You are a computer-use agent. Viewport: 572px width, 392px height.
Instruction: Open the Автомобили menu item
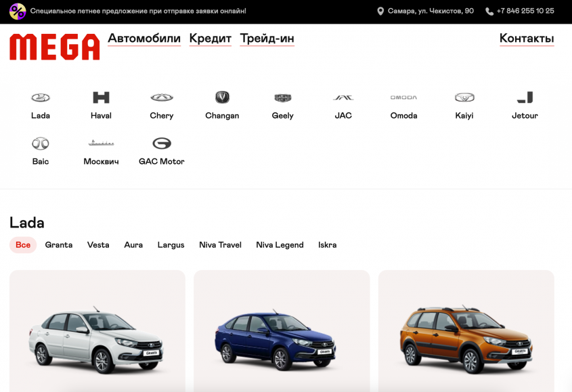[x=144, y=39]
